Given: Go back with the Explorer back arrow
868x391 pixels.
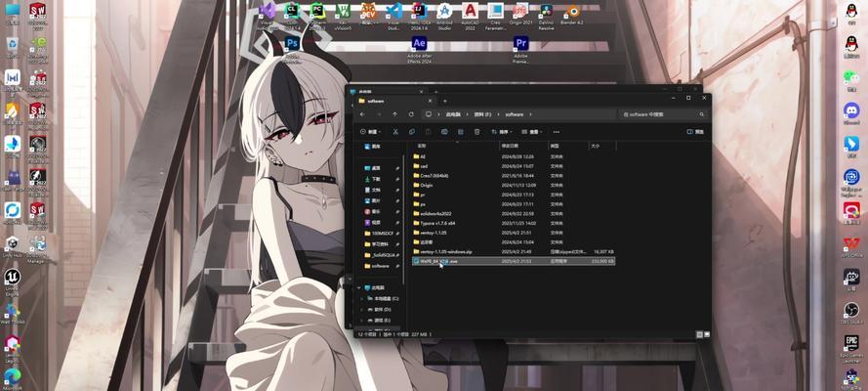Looking at the screenshot, I should (362, 114).
